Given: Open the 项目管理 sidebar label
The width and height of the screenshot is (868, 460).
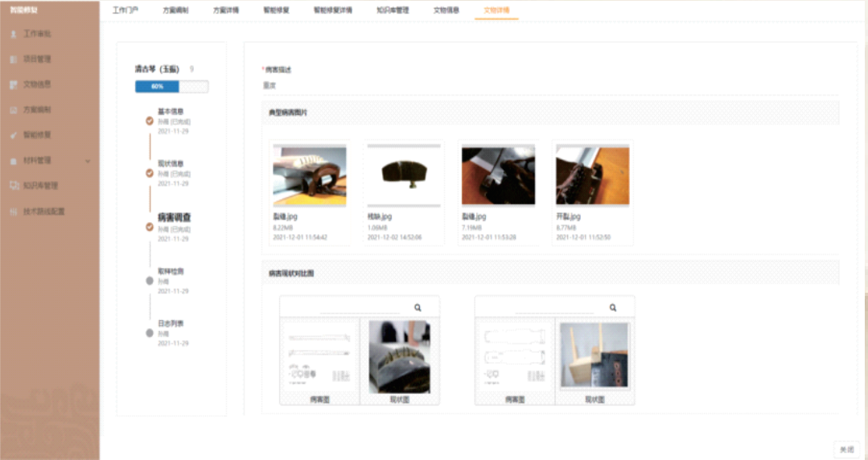Looking at the screenshot, I should click(x=37, y=59).
